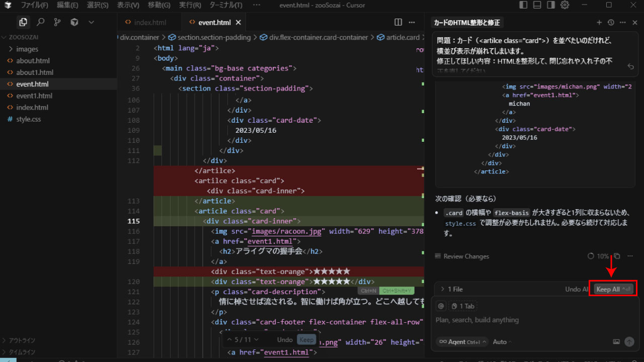
Task: Expand アウトライン section
Action: point(58,340)
